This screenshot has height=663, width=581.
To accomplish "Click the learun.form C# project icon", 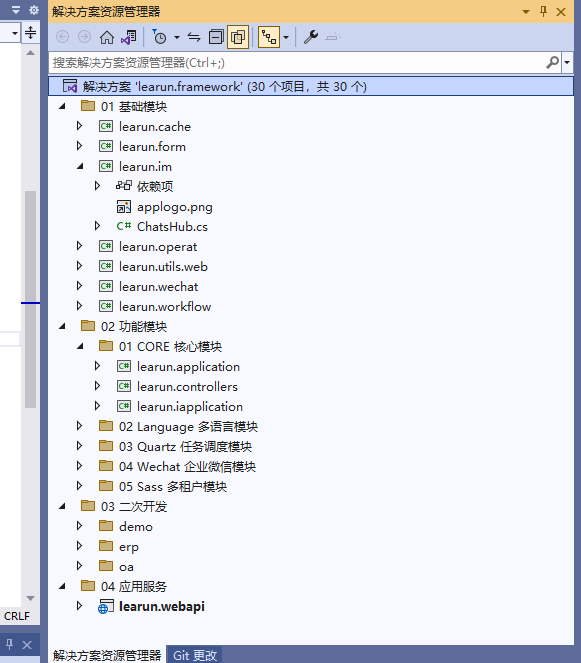I will click(x=106, y=146).
